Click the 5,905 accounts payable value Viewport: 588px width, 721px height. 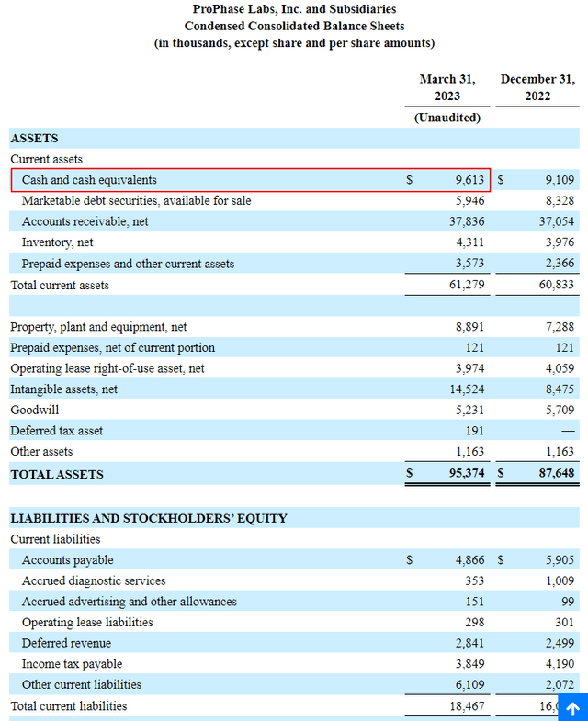[x=560, y=560]
